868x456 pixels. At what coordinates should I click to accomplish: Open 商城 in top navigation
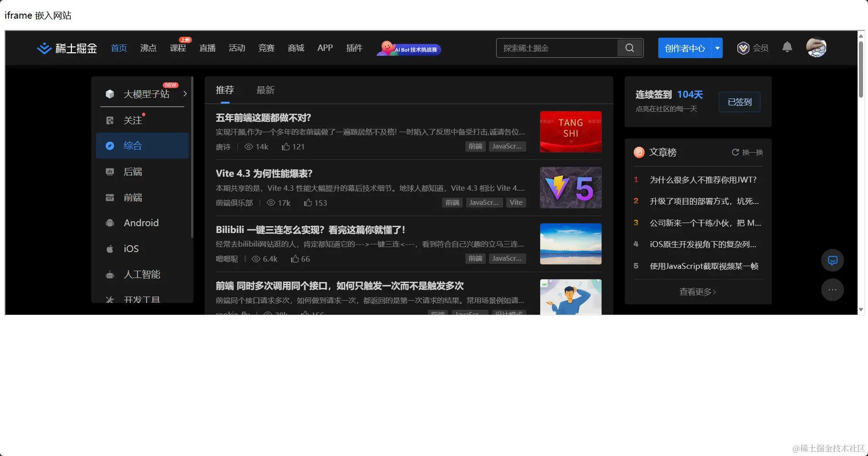coord(296,48)
